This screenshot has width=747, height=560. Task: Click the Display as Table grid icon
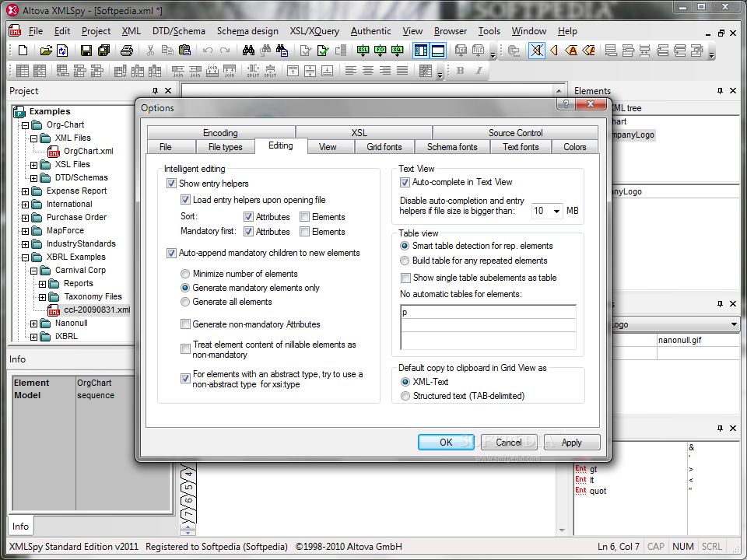[23, 71]
